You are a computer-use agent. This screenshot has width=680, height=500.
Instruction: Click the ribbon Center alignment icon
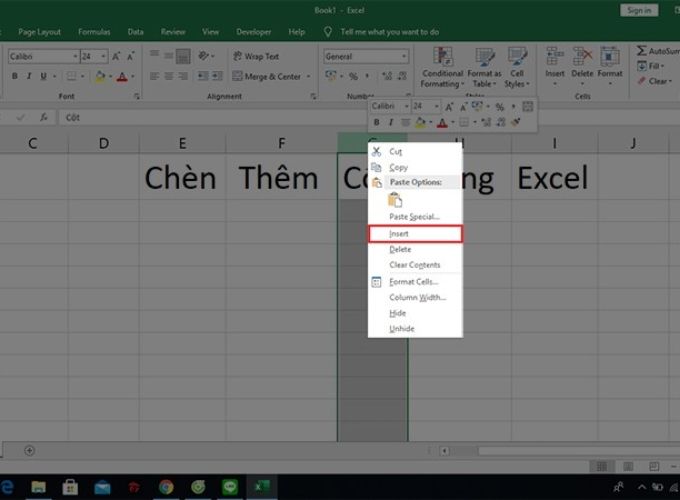[x=169, y=76]
